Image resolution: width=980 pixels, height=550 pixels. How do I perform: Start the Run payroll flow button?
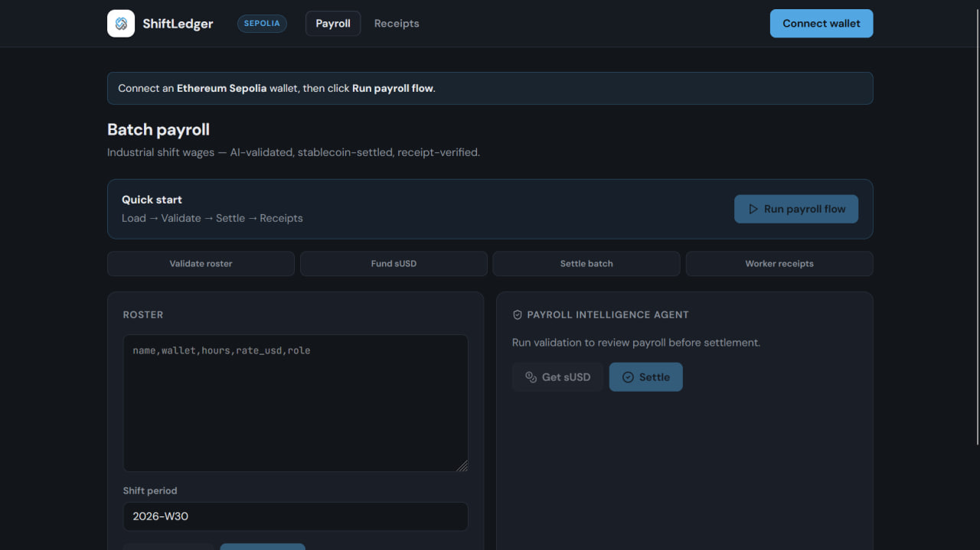coord(796,209)
